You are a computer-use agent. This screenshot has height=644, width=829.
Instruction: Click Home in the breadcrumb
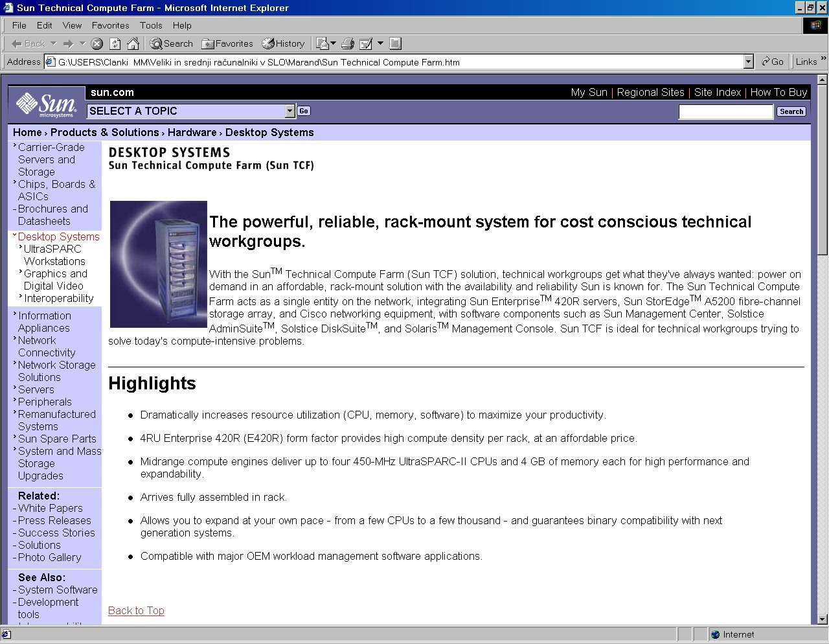coord(27,132)
